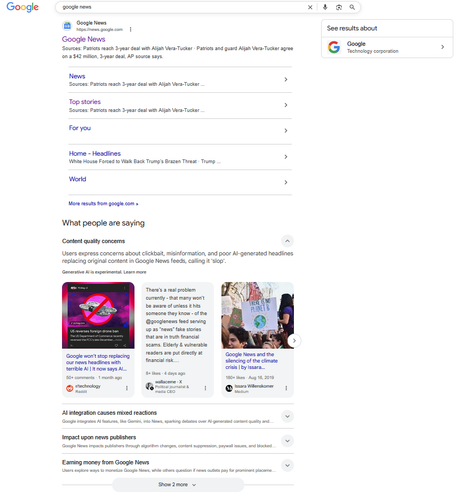The width and height of the screenshot is (462, 499).
Task: Open the For you sitelink
Action: pyautogui.click(x=80, y=128)
